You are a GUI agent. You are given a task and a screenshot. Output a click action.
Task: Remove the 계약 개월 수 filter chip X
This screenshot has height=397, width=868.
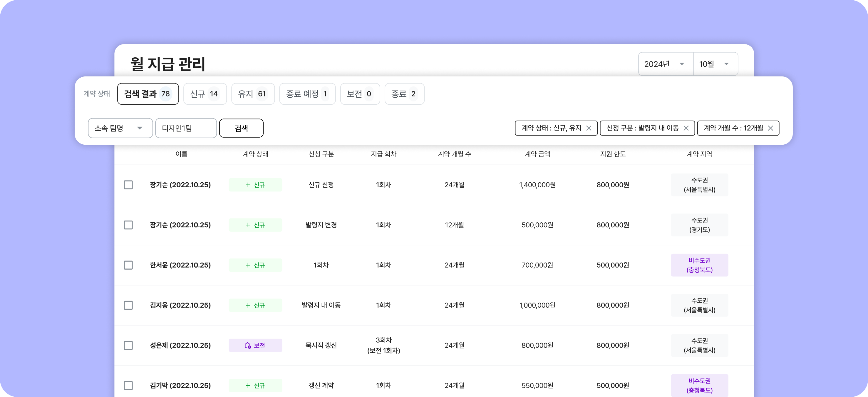[770, 128]
